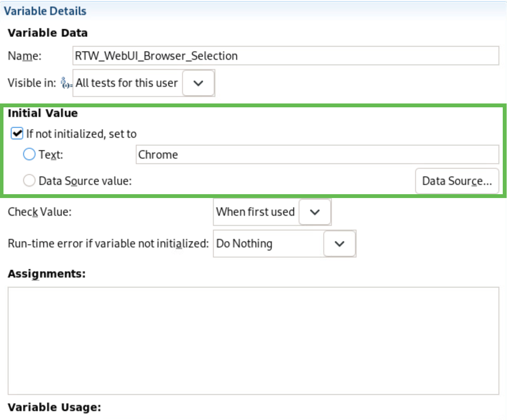This screenshot has width=507, height=420.
Task: Click the 'When first used' combo box text
Action: (255, 212)
